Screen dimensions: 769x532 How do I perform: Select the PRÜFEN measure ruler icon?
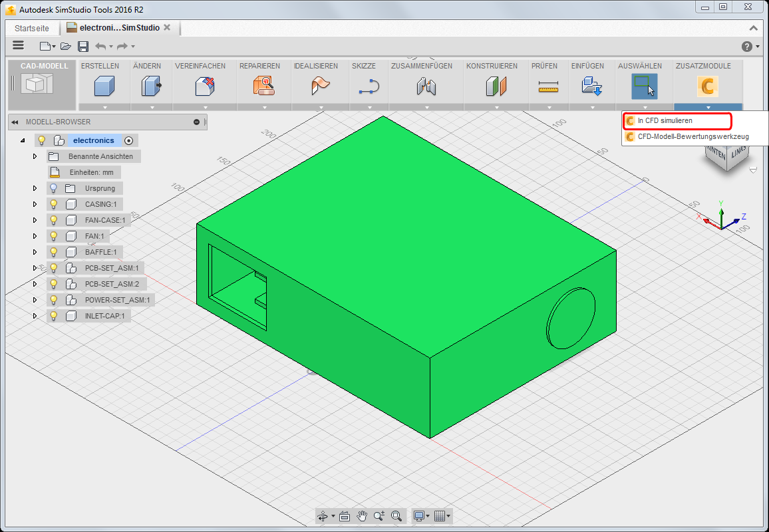point(548,87)
